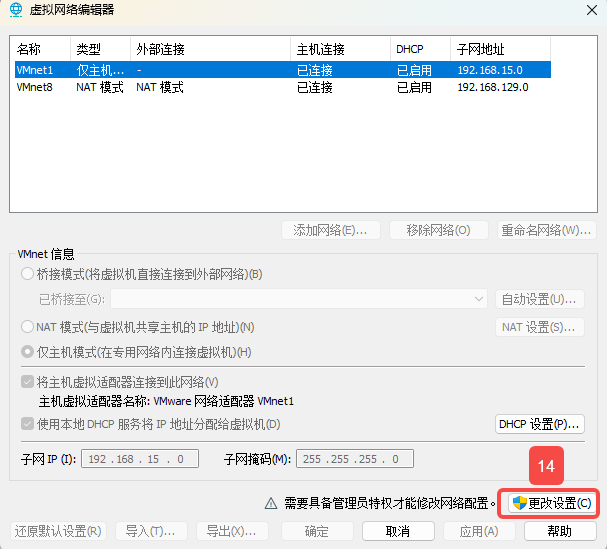The image size is (607, 549).
Task: Open DHCP 设置(P)... dialog
Action: coord(540,424)
